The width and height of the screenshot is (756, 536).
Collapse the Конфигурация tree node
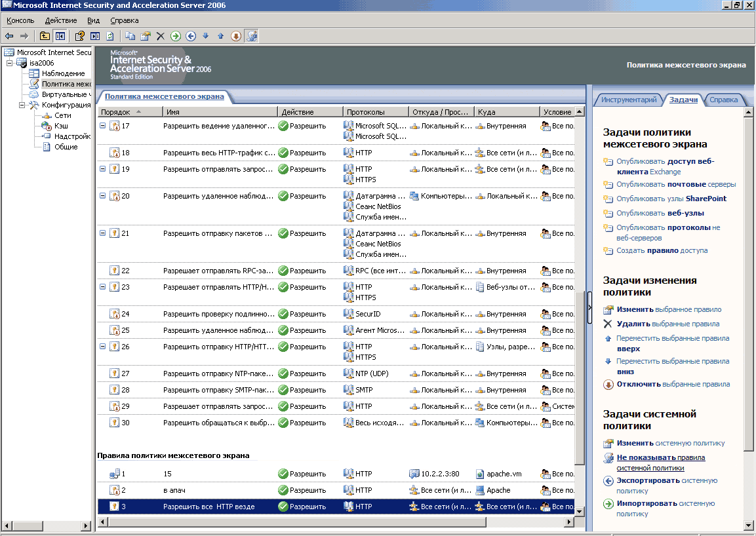[x=22, y=105]
